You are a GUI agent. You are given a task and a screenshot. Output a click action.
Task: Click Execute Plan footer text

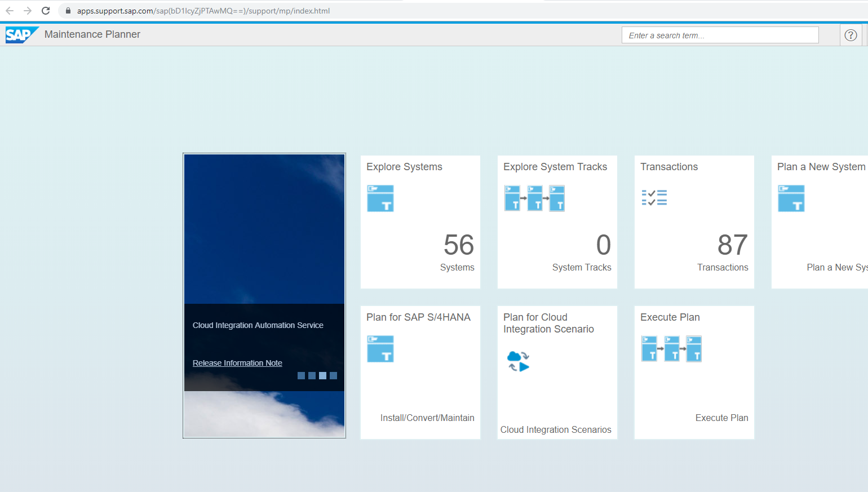tap(722, 418)
